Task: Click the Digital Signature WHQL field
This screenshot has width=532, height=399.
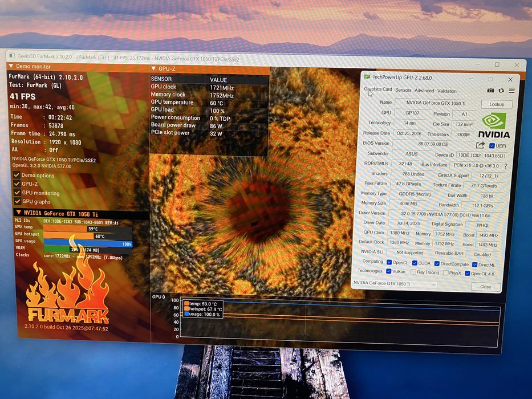Action: click(483, 225)
